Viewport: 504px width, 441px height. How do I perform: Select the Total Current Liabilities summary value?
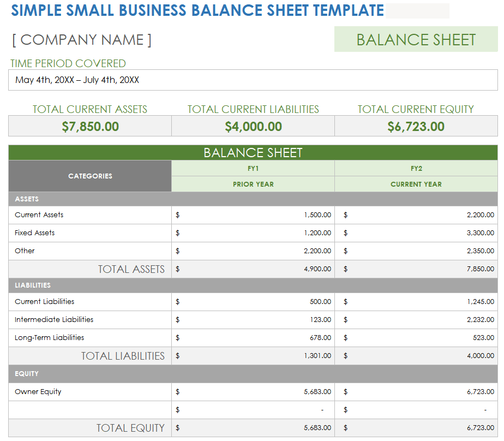pos(253,127)
